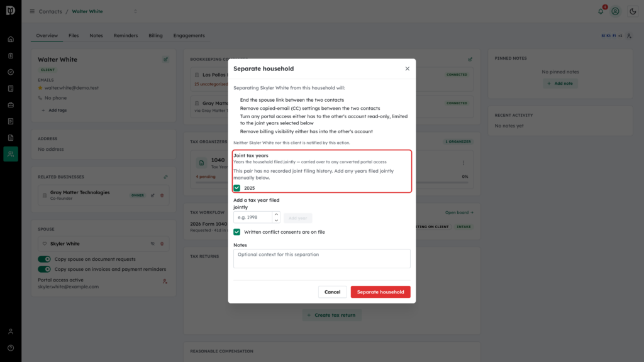Open the hamburger menu icon

coord(32,11)
